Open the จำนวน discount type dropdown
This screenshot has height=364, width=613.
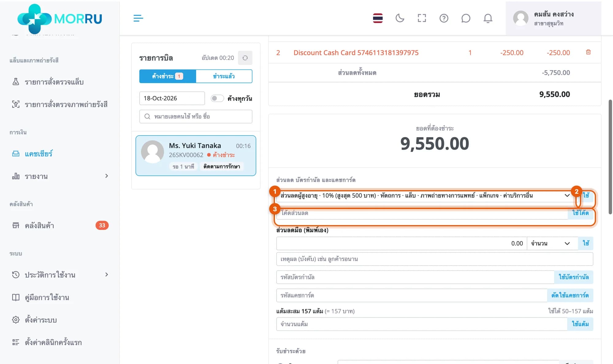pyautogui.click(x=552, y=244)
